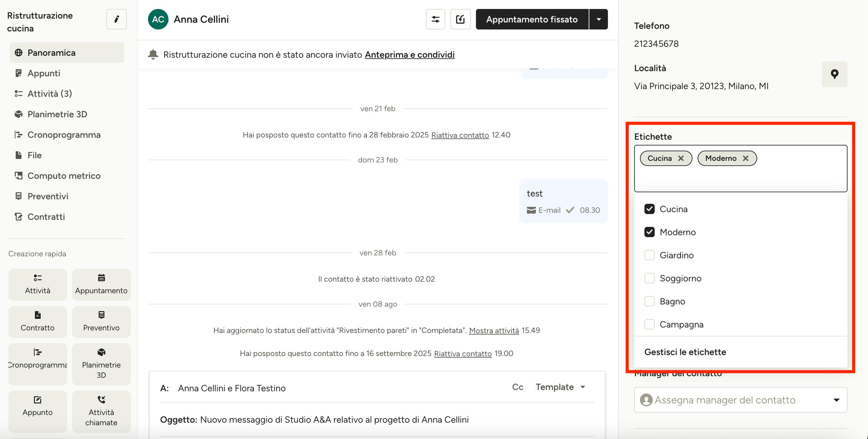Click the map pin location icon

(834, 74)
